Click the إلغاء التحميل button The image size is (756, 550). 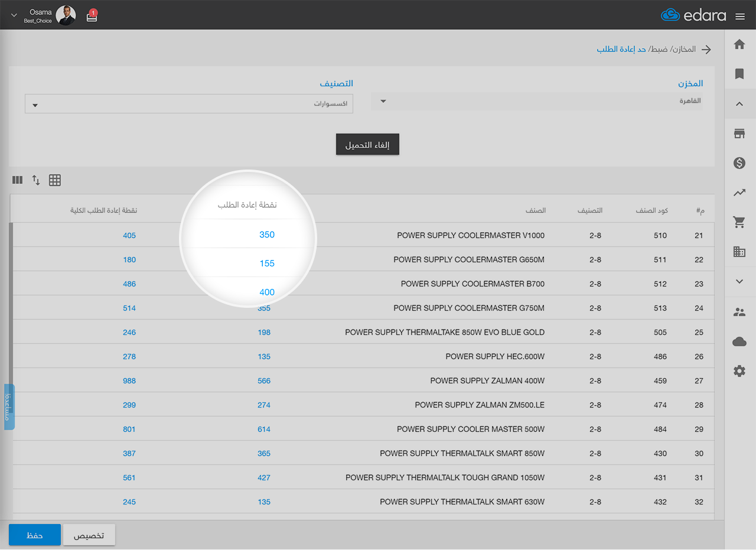click(x=367, y=145)
